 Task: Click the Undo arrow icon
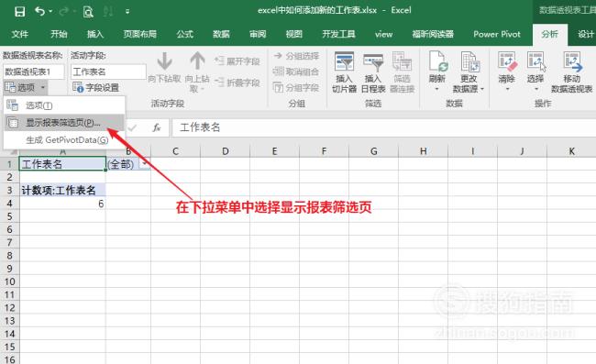(40, 11)
